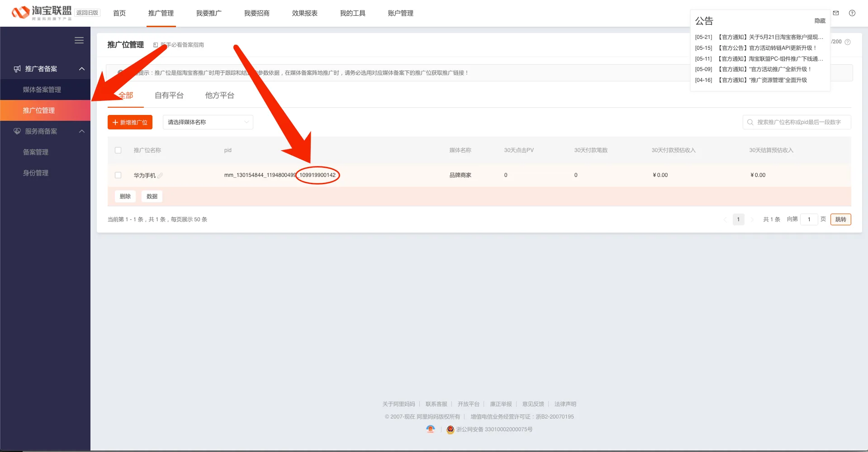Click the 数据 button

pos(152,196)
